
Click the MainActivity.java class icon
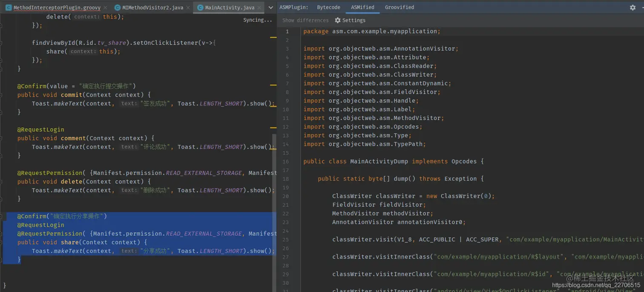(x=200, y=7)
